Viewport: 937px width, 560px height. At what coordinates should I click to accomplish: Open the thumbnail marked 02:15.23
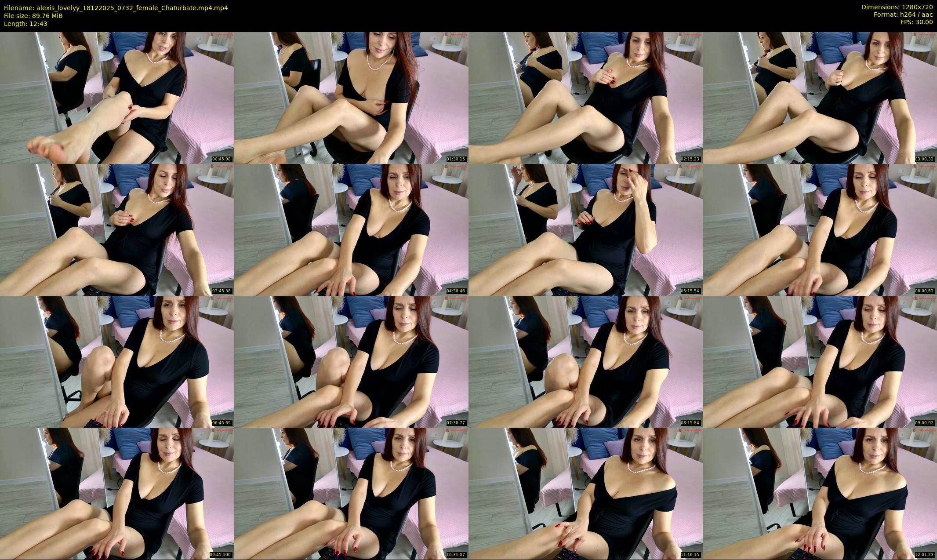[x=585, y=98]
